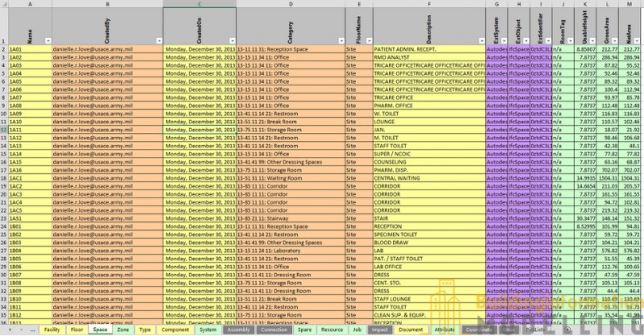The height and width of the screenshot is (336, 644).
Task: Switch to the Zone sheet tab
Action: click(123, 330)
